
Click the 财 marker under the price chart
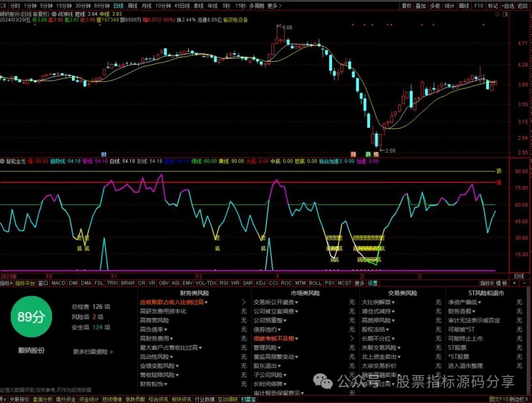click(x=104, y=154)
